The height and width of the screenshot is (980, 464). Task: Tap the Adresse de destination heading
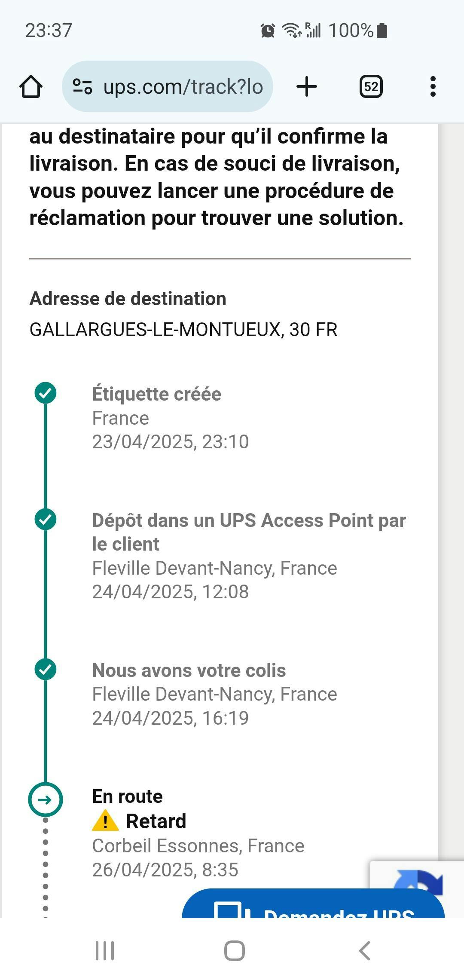coord(128,299)
